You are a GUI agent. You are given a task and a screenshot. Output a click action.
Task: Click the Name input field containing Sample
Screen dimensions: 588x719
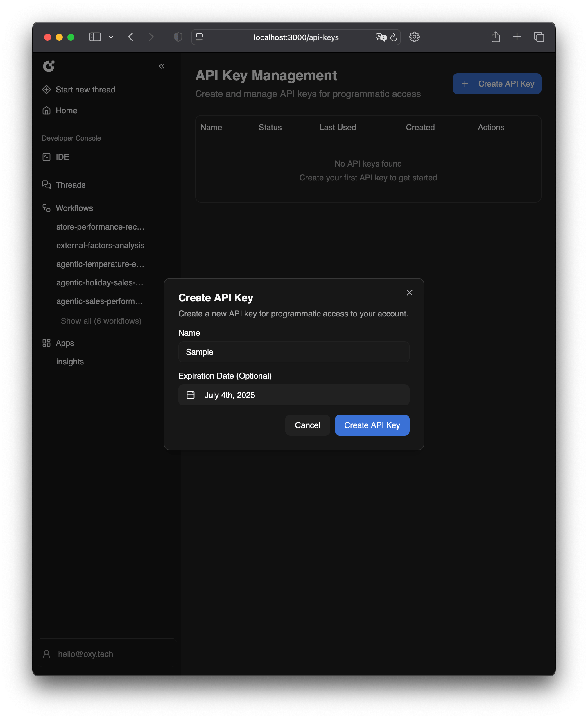[x=294, y=352]
